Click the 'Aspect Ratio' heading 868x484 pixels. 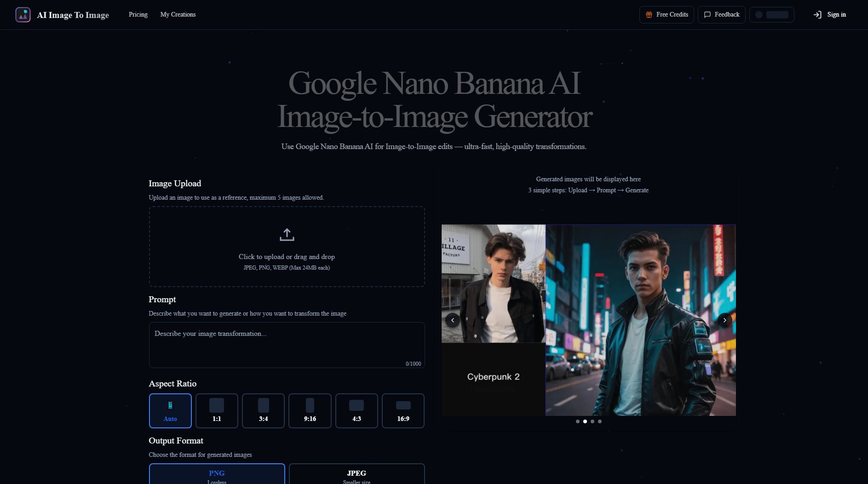click(x=172, y=384)
